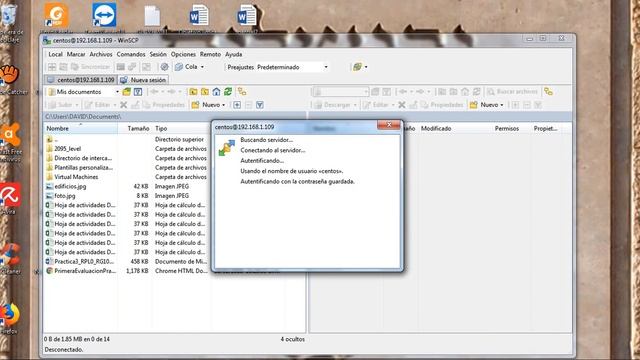The image size is (640, 360).
Task: Open the Opciones menu
Action: click(183, 54)
